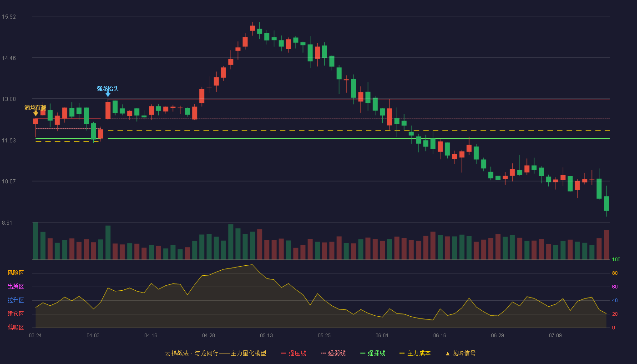Click the red 20 indicator scale value
The image size is (637, 364).
pos(615,314)
